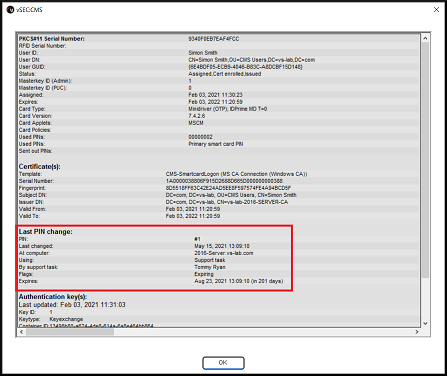Screen dimensions: 447x376
Task: Select the PKCS#11 serial value 9340F0EB7EAF4FCC
Action: [x=214, y=39]
